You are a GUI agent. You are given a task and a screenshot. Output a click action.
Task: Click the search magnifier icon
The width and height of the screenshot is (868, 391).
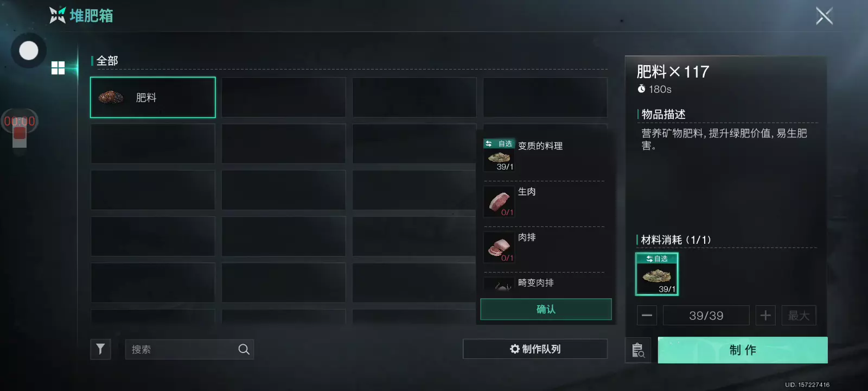[x=244, y=349]
